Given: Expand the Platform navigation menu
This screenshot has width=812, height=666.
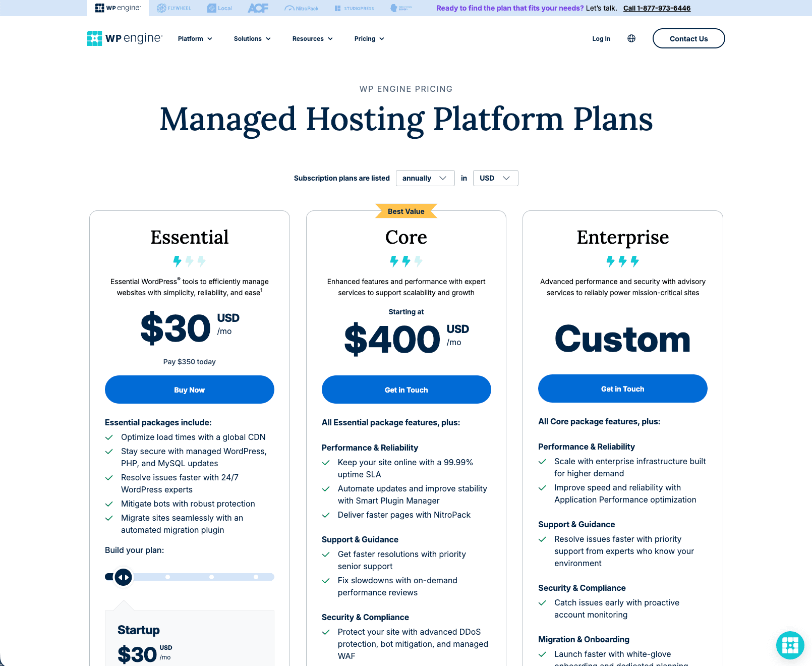Looking at the screenshot, I should [195, 39].
